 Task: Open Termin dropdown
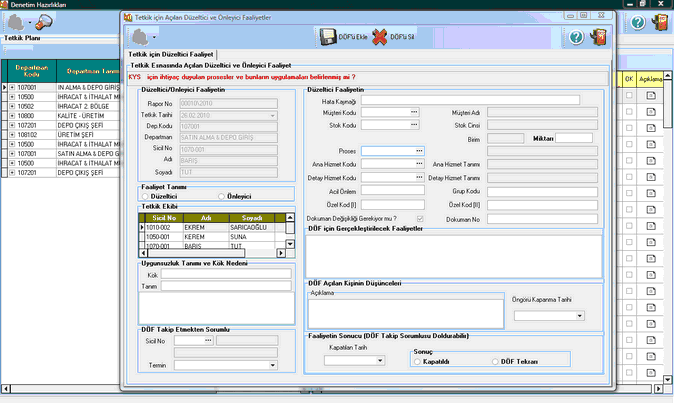tap(273, 365)
